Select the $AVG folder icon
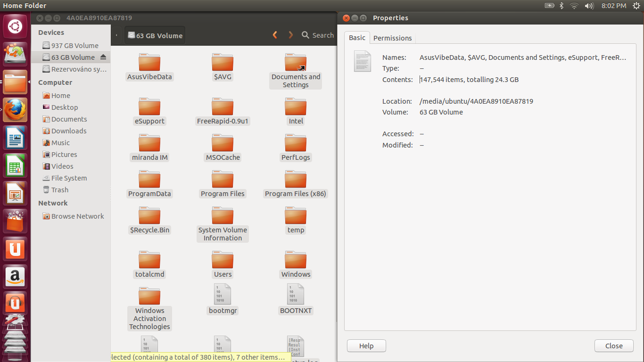The height and width of the screenshot is (362, 644). point(223,62)
